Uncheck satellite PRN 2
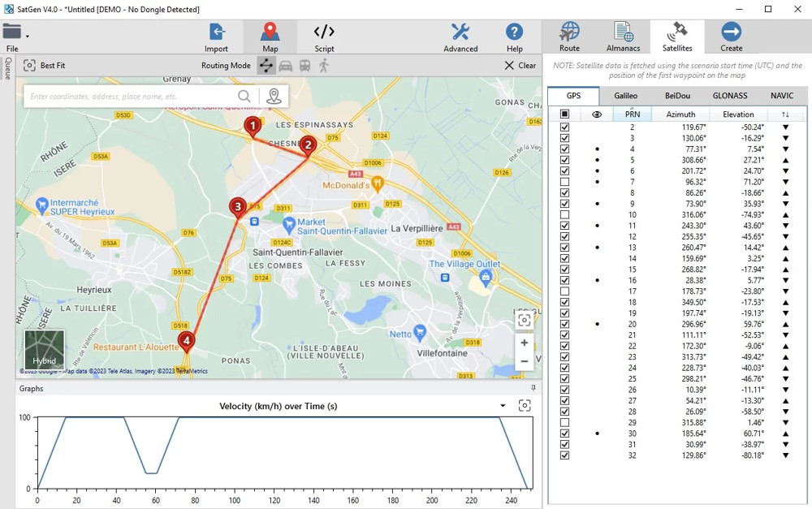The width and height of the screenshot is (812, 509). coord(564,127)
